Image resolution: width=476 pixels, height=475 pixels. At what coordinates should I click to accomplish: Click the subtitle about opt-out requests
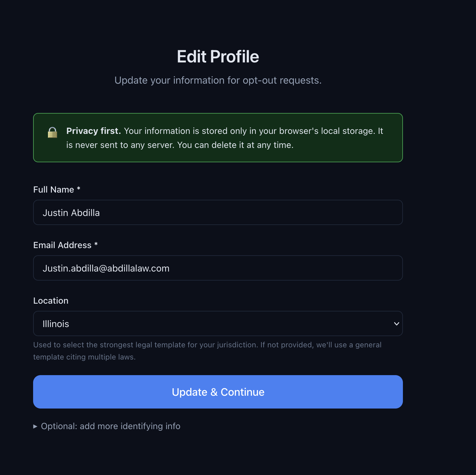point(218,80)
